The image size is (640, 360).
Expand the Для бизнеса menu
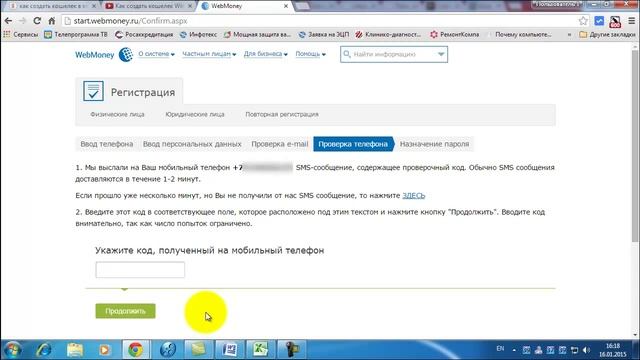click(265, 54)
